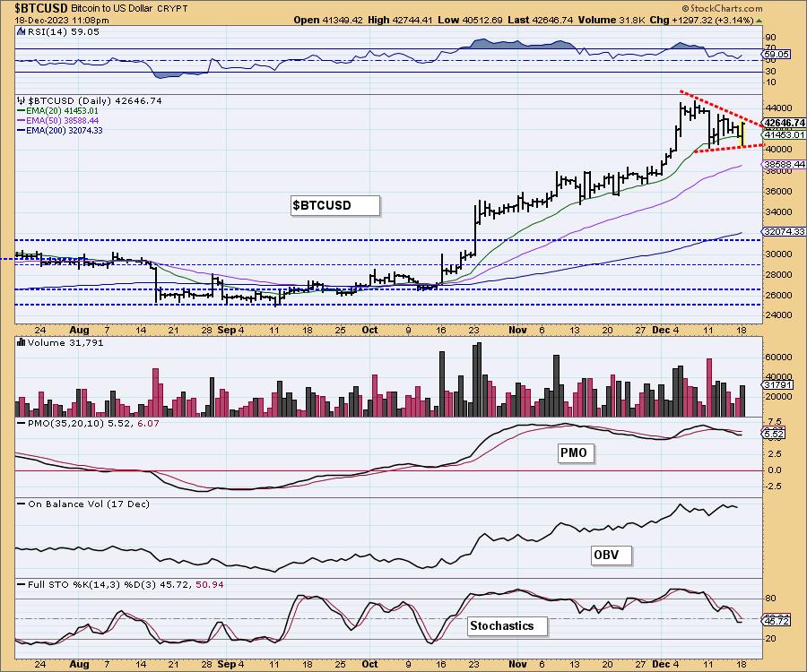Click the 45.72 stochastic value tag on axis
This screenshot has width=807, height=672.
777,621
